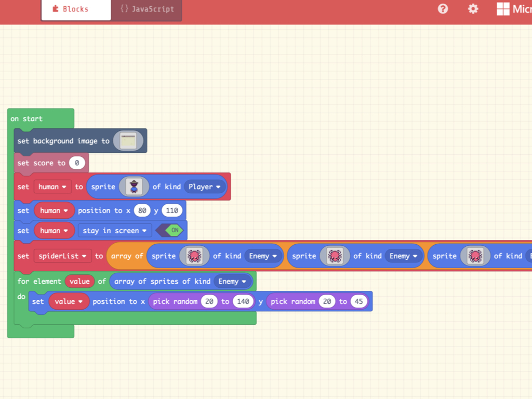Open the spiderList variable dropdown
The width and height of the screenshot is (532, 399).
click(62, 256)
